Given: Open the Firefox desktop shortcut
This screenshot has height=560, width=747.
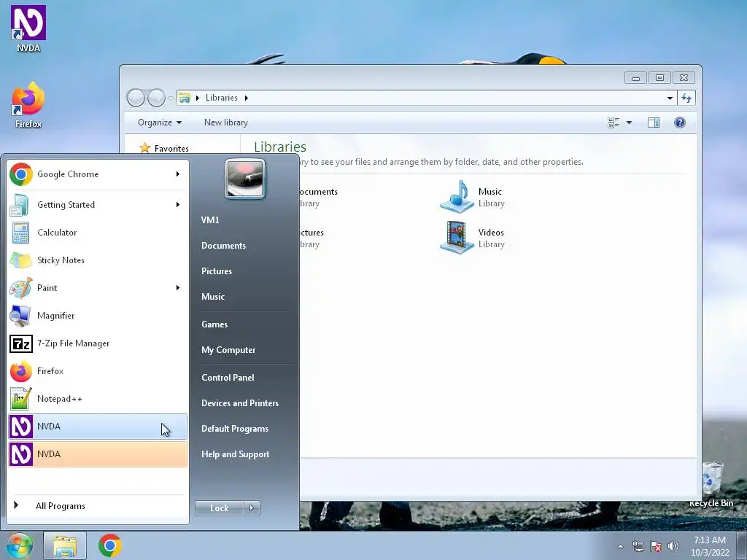Looking at the screenshot, I should point(28,105).
